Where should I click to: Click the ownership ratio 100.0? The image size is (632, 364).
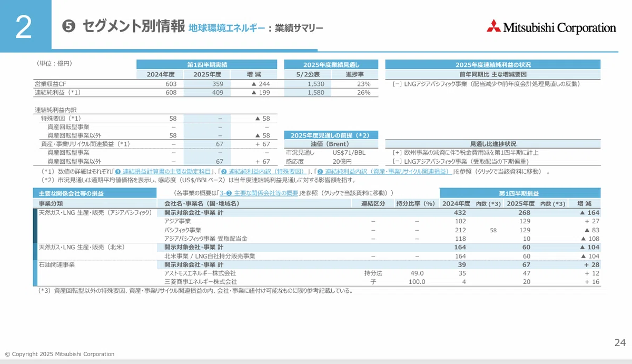[416, 282]
